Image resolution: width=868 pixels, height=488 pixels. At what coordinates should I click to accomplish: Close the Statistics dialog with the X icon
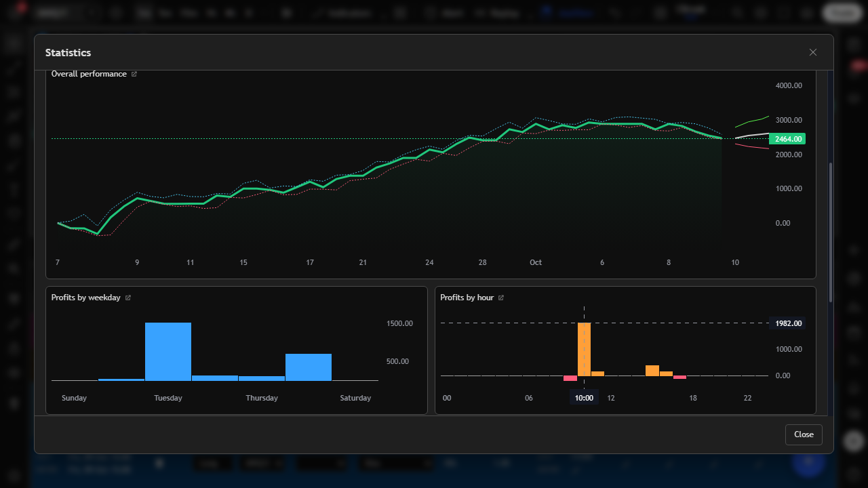813,52
